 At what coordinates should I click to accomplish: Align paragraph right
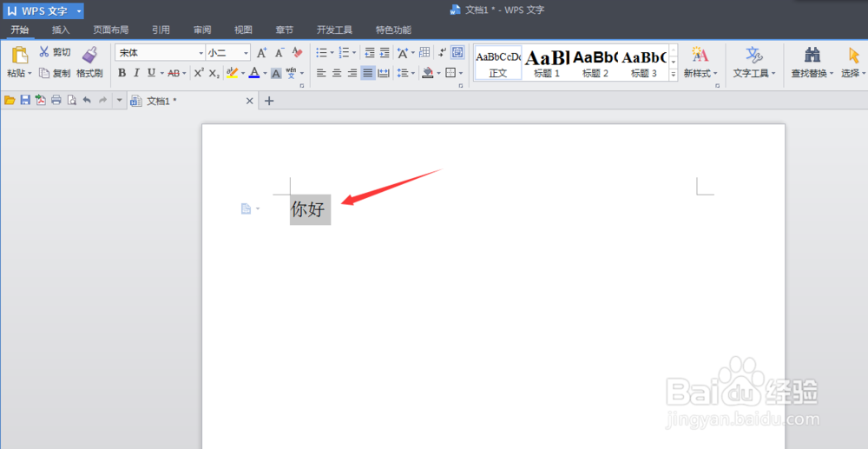(x=352, y=73)
